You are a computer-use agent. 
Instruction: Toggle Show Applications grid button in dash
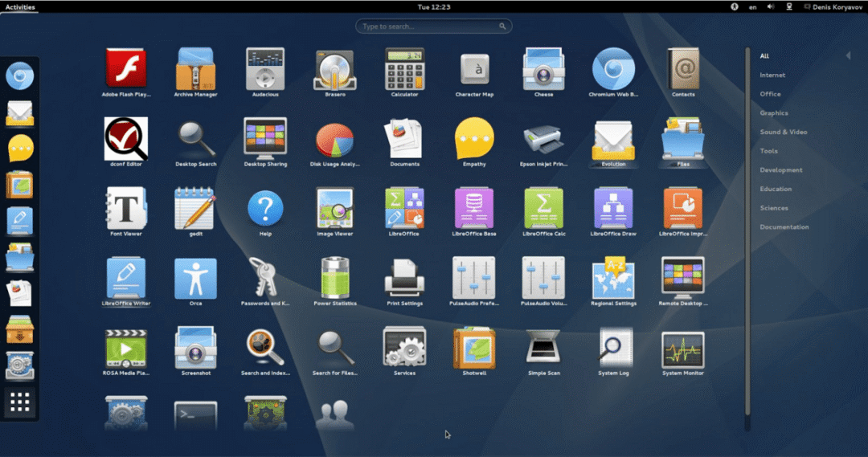[x=20, y=402]
